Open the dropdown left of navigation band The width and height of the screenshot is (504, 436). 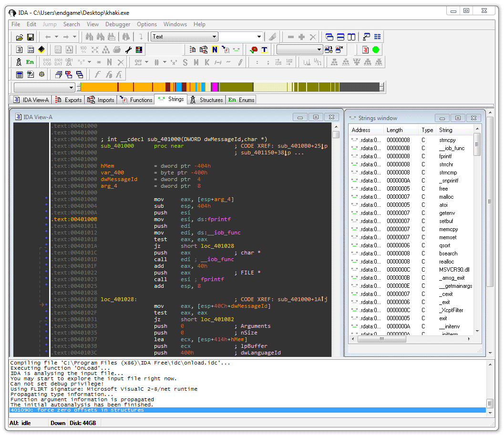click(72, 87)
